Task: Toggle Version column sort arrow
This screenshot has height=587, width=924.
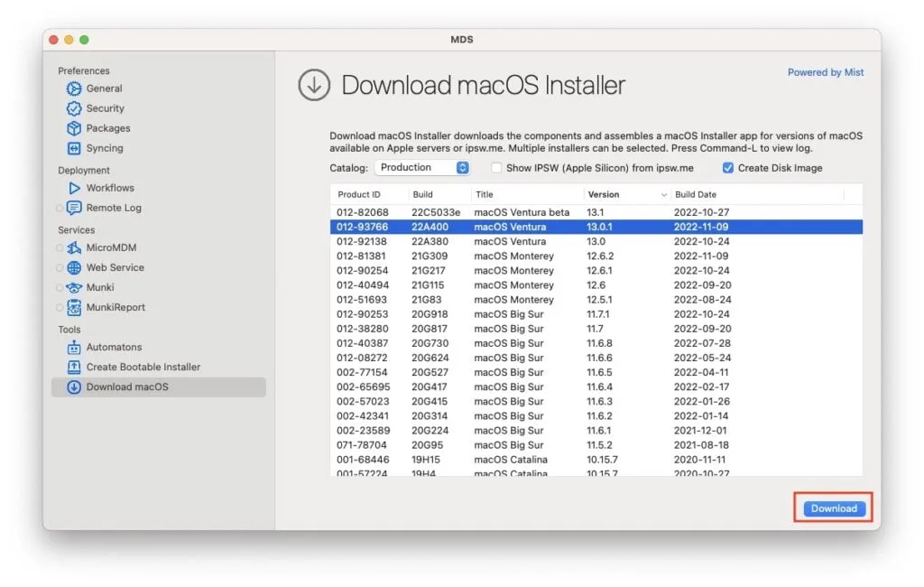Action: pyautogui.click(x=663, y=195)
